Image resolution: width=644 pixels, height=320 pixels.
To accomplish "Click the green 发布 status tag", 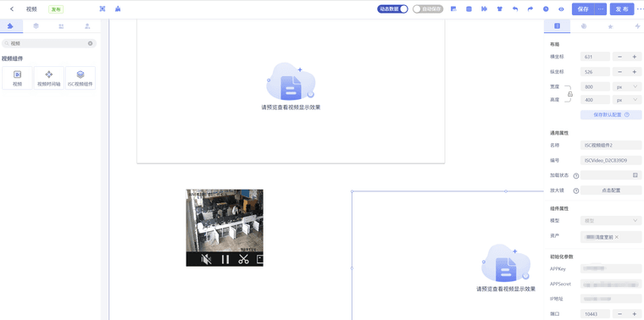I will [x=56, y=9].
